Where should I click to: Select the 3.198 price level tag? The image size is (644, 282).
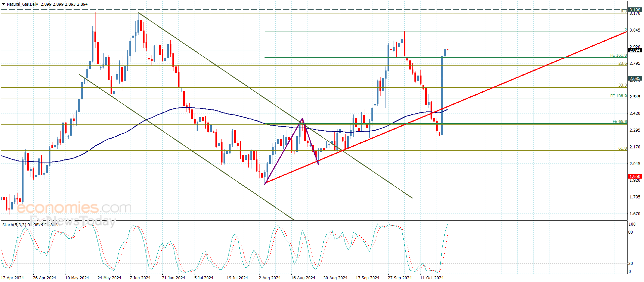click(x=635, y=10)
